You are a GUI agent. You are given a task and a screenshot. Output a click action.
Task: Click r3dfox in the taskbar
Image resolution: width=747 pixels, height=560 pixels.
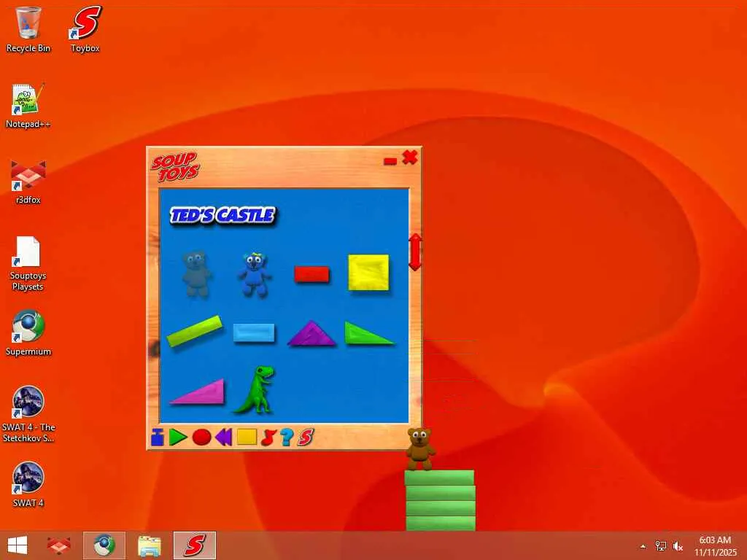coord(58,545)
